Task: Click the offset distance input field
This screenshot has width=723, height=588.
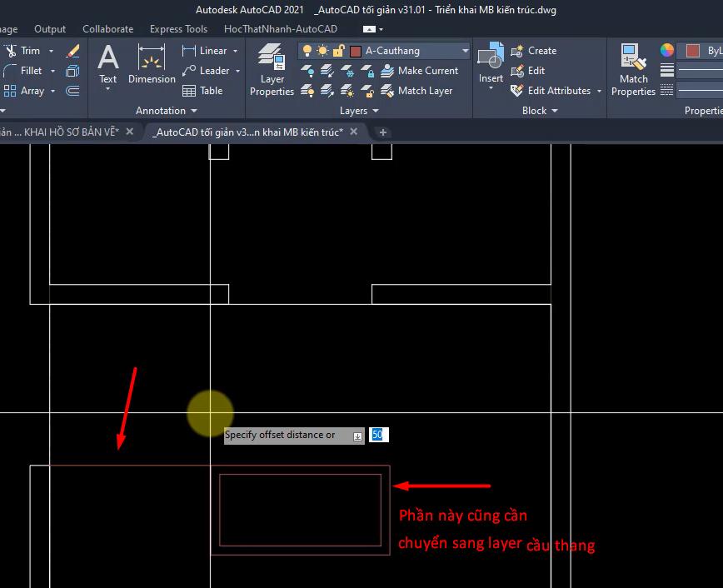Action: tap(378, 435)
